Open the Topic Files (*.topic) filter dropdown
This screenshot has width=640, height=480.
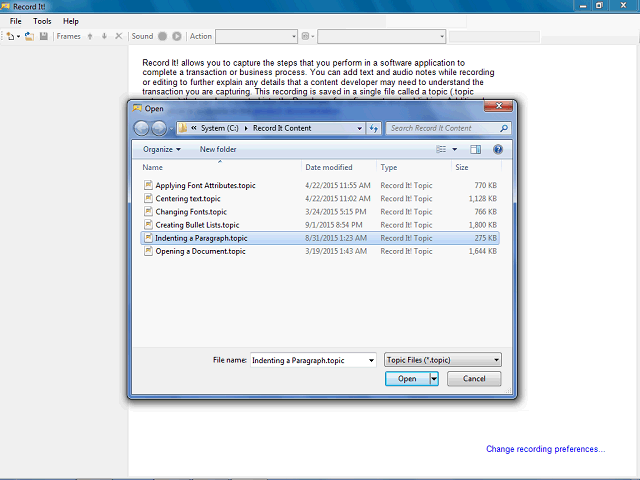443,360
